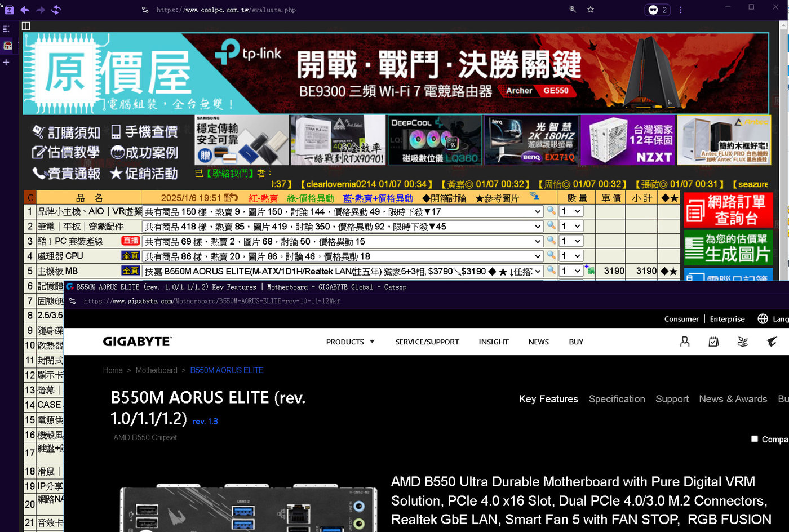
Task: Click the zoom magnifier in the address bar
Action: click(x=573, y=10)
